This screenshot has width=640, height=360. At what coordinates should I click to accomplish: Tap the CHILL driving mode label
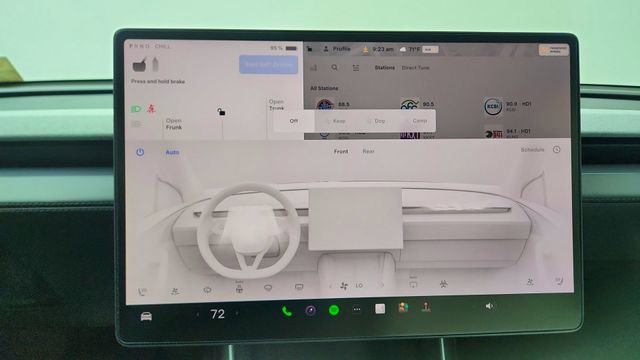tap(162, 46)
